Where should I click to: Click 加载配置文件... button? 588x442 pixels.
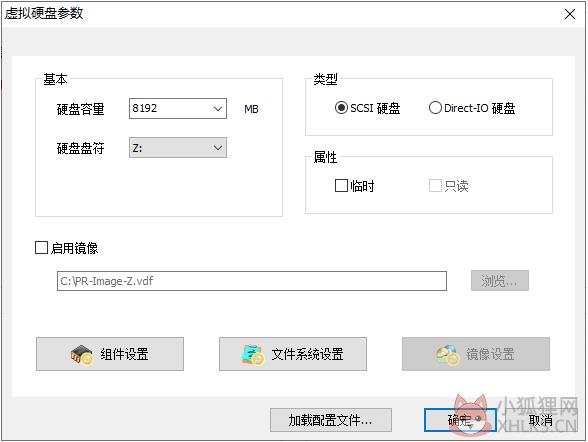[x=331, y=420]
